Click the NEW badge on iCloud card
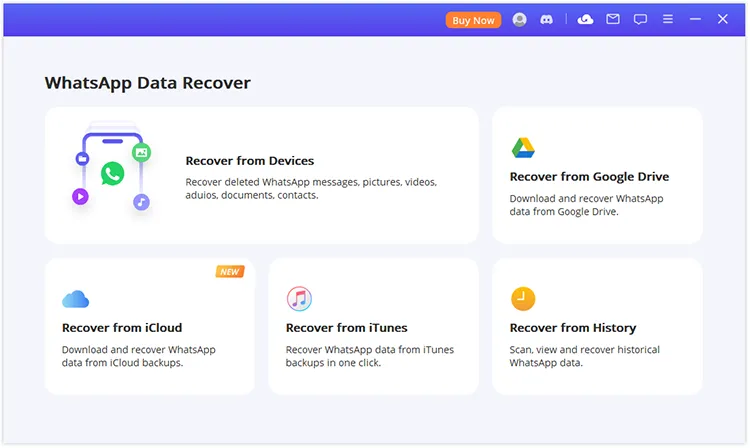The image size is (750, 448). [230, 272]
